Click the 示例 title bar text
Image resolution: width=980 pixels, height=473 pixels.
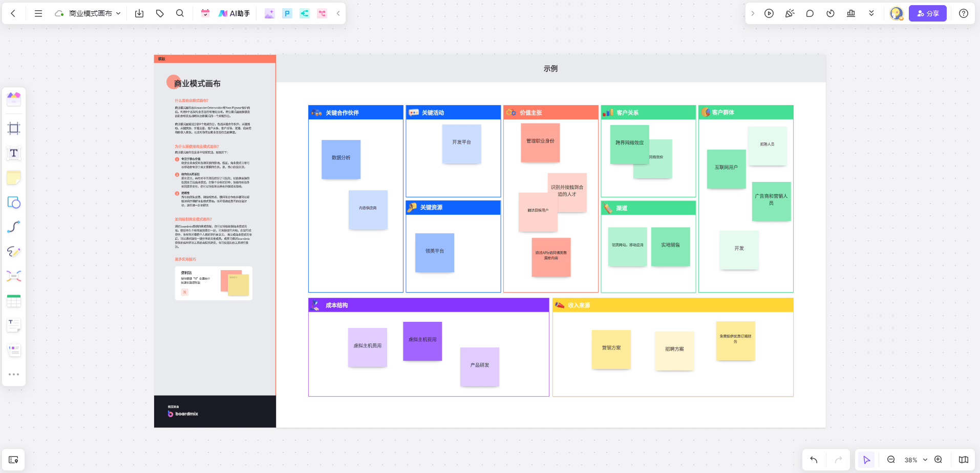pos(550,68)
